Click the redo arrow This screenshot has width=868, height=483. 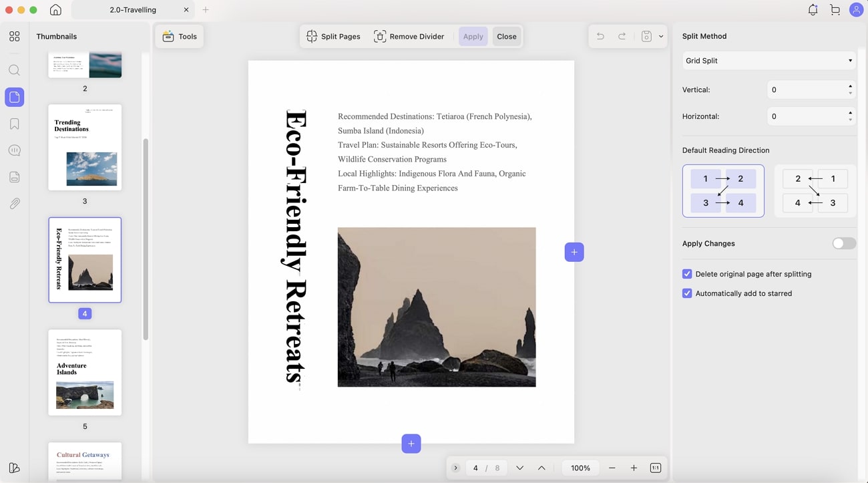pyautogui.click(x=622, y=37)
